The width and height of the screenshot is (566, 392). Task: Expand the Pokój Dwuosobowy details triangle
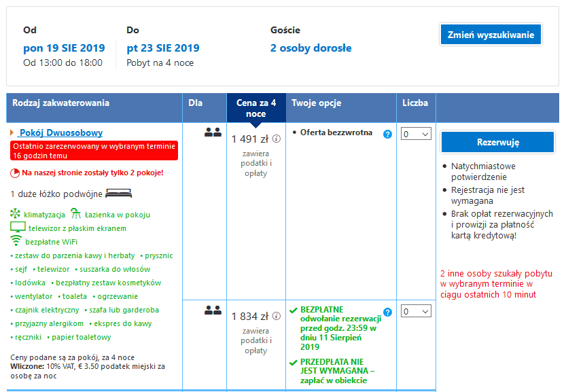[12, 133]
